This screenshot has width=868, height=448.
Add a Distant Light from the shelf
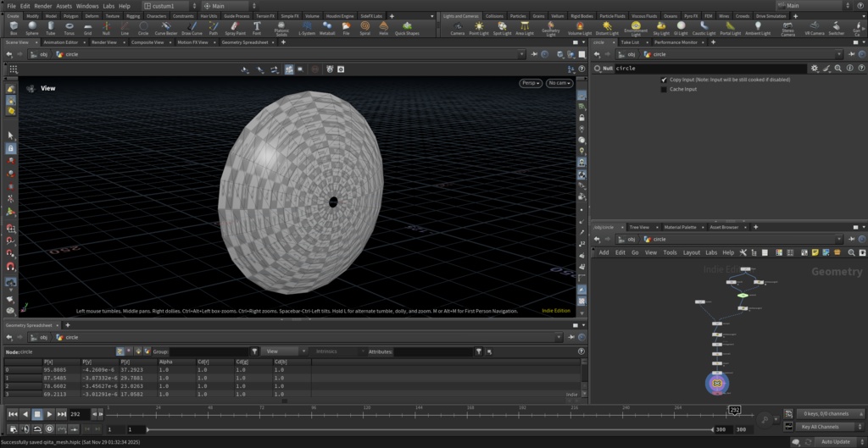click(x=607, y=28)
